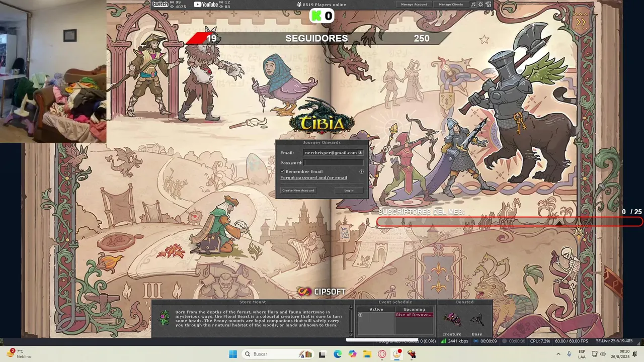644x362 pixels.
Task: Click the 60.00 / 60.00 FPS status
Action: click(x=571, y=341)
